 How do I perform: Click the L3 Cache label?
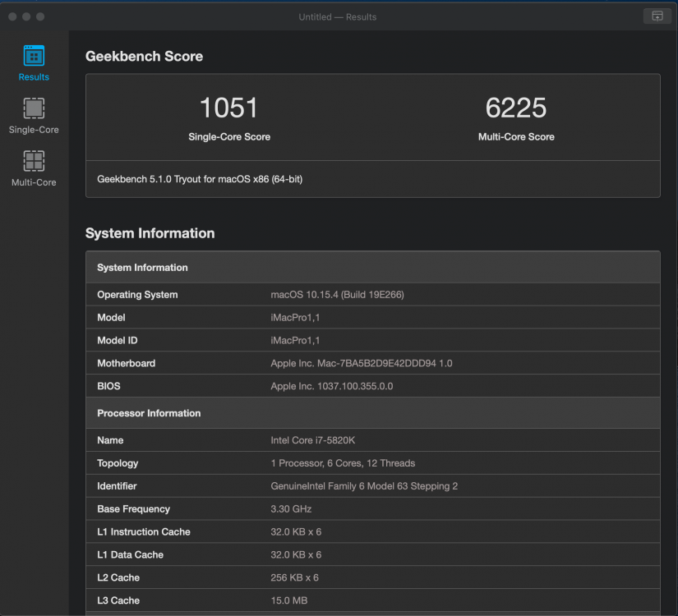click(x=118, y=600)
